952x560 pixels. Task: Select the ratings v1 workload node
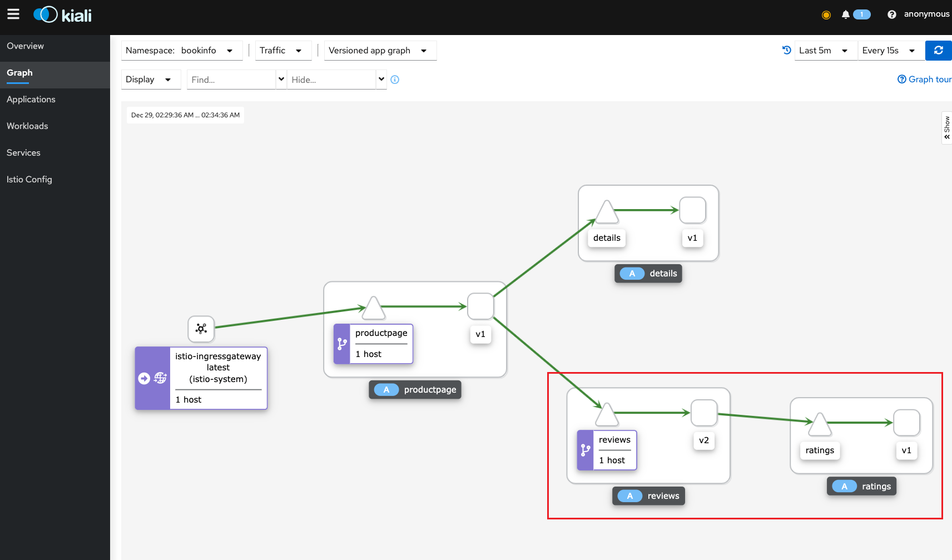(906, 423)
